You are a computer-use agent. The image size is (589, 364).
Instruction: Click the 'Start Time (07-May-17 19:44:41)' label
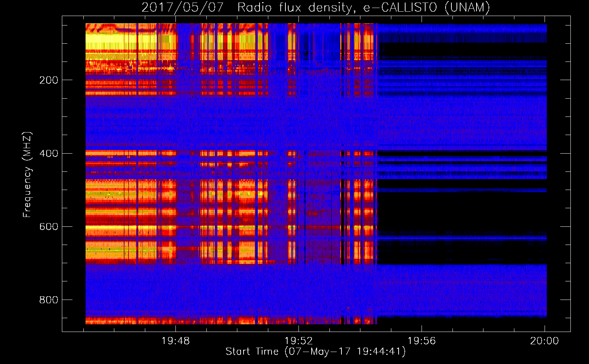(315, 352)
